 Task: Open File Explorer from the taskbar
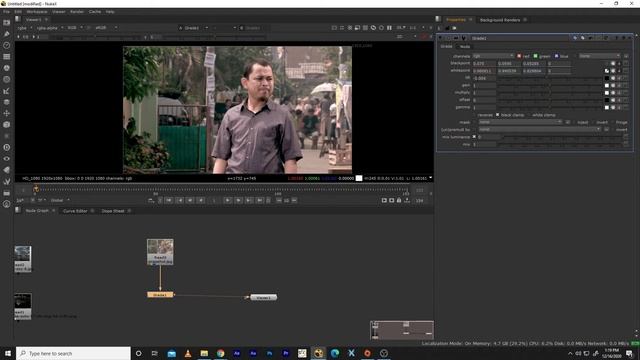pyautogui.click(x=204, y=353)
